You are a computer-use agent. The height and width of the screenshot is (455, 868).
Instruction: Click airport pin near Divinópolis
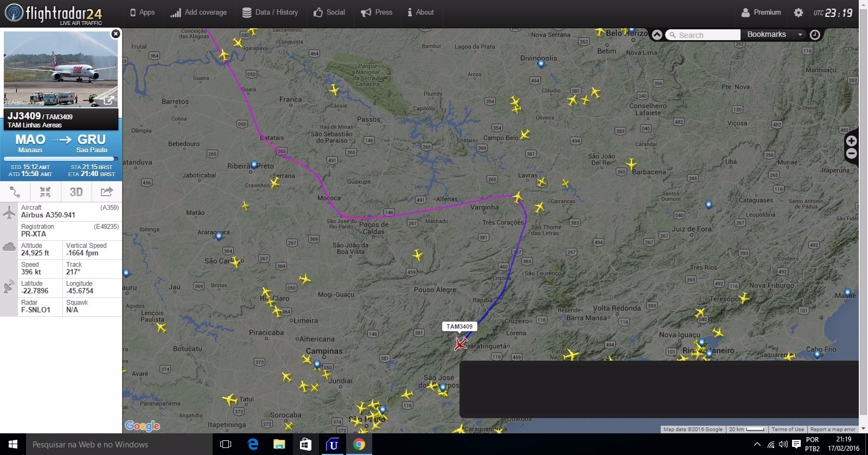point(541,64)
